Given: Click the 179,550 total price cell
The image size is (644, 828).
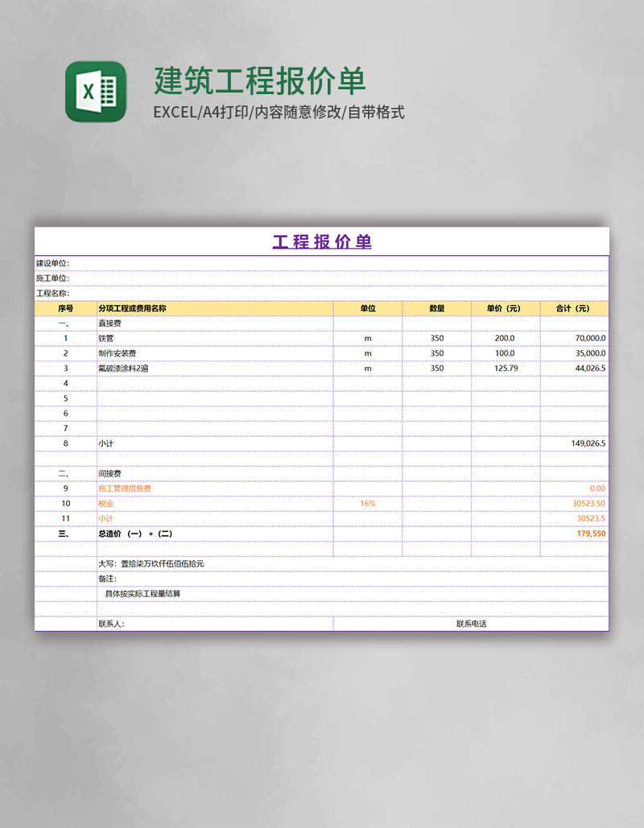Looking at the screenshot, I should click(x=574, y=533).
